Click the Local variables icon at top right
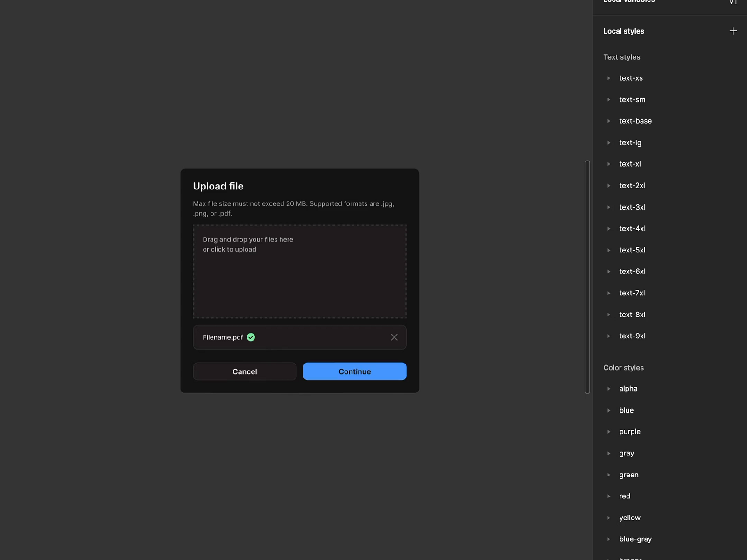 click(732, 2)
